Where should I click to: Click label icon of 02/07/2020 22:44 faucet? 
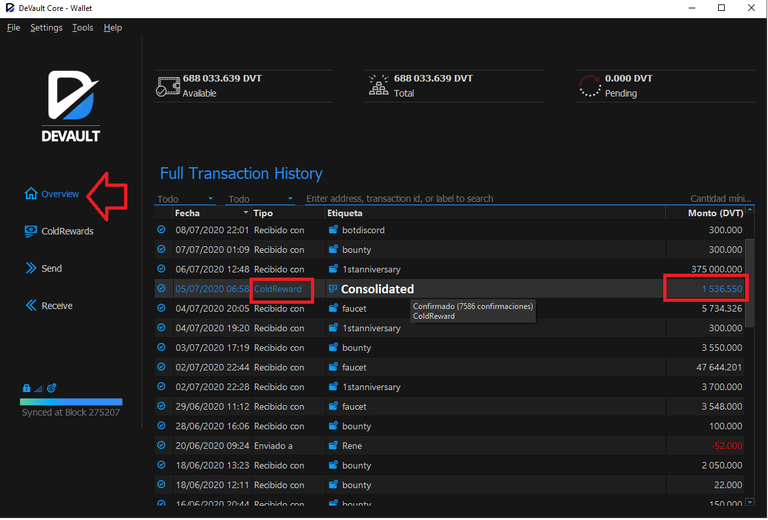click(x=333, y=367)
